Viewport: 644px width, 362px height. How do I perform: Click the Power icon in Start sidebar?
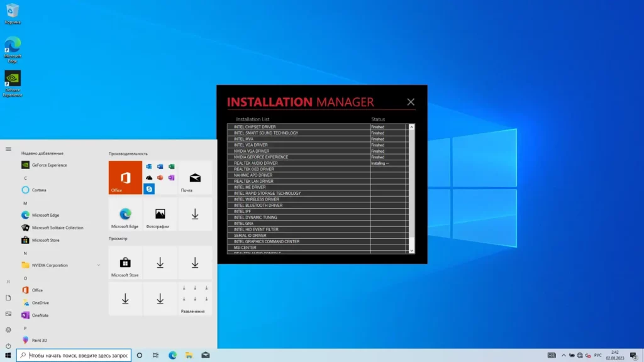click(8, 346)
